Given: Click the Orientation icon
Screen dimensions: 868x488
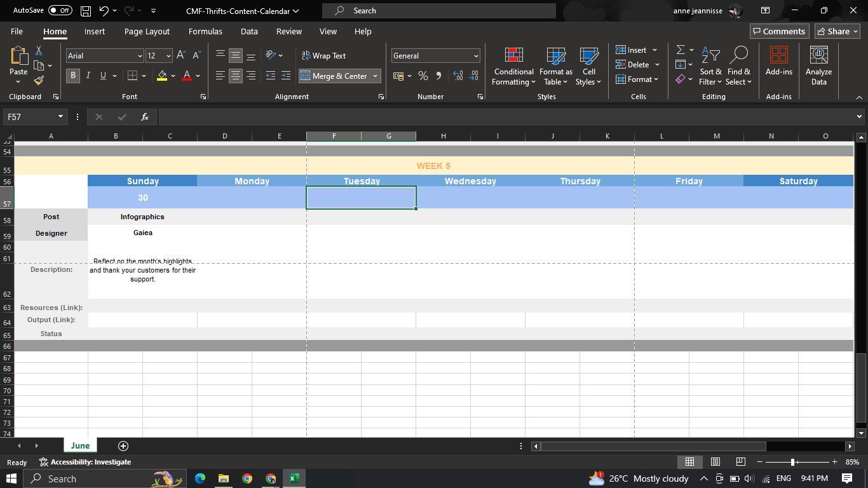Looking at the screenshot, I should tap(271, 56).
